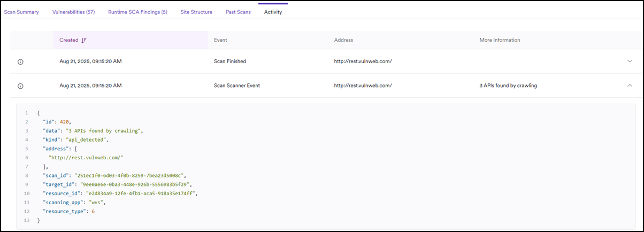Switch to the Site Structure tab

point(196,12)
